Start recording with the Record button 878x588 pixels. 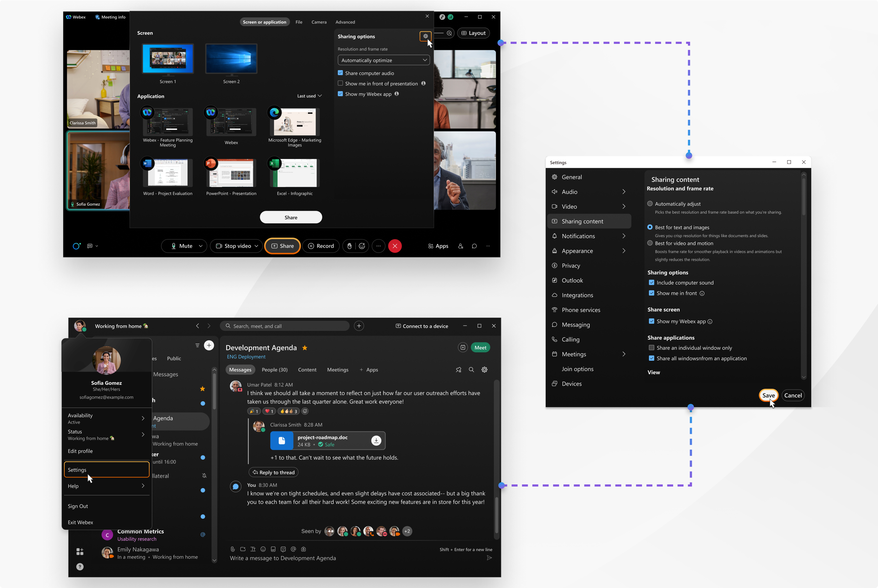pyautogui.click(x=321, y=246)
